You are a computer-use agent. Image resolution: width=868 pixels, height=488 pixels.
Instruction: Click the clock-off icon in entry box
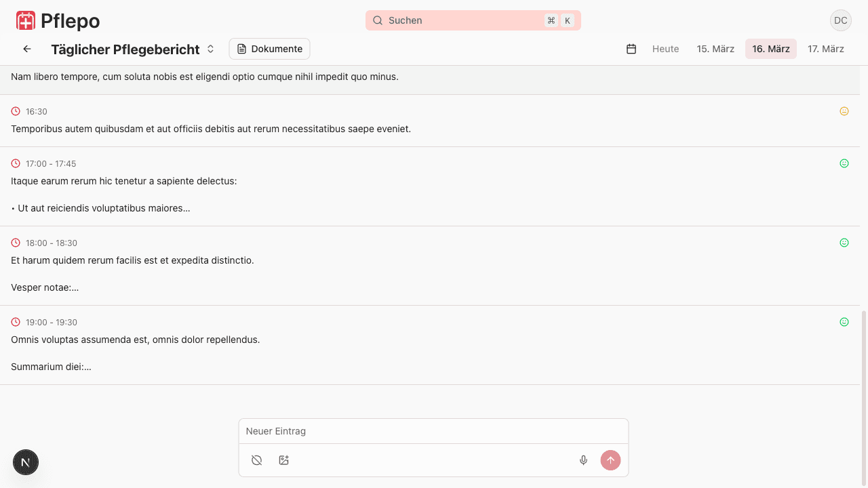coord(256,460)
